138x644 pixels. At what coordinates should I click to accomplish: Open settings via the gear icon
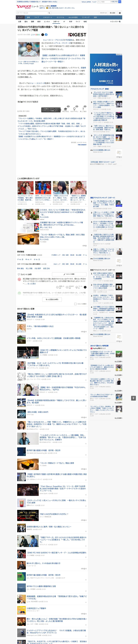pos(120,13)
